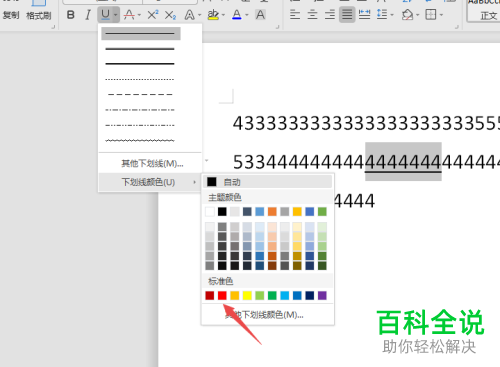
Task: Apply superscript formatting
Action: coord(153,15)
